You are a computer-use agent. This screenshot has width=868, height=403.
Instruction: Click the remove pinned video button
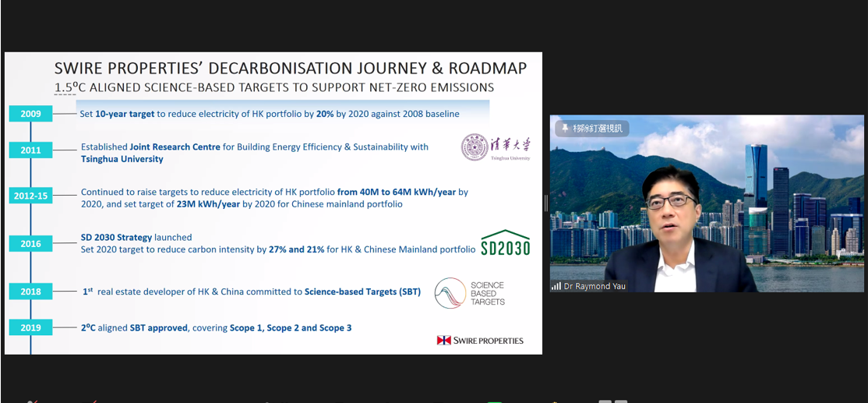(x=591, y=129)
